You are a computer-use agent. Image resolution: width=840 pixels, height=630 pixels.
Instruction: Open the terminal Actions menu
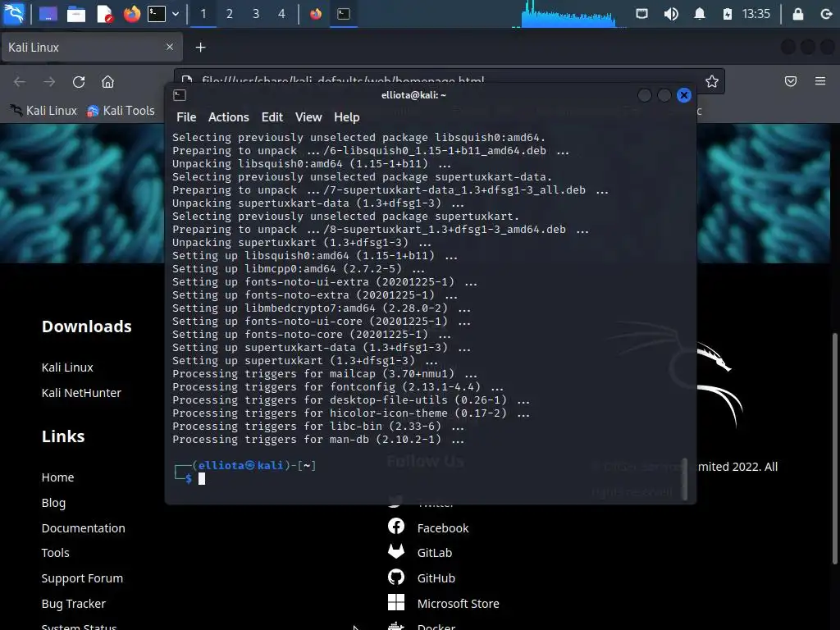click(229, 116)
